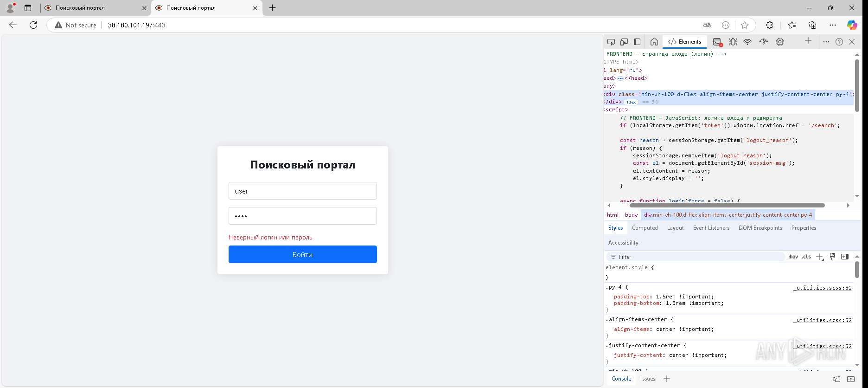Screen dimensions: 868x388
Task: Select the Elements DevTools tab
Action: click(685, 42)
